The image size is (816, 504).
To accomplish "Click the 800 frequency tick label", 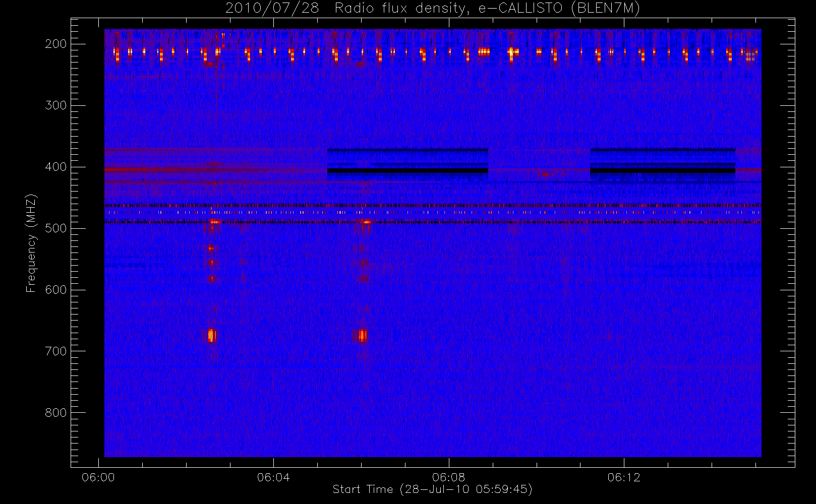I will 56,413.
